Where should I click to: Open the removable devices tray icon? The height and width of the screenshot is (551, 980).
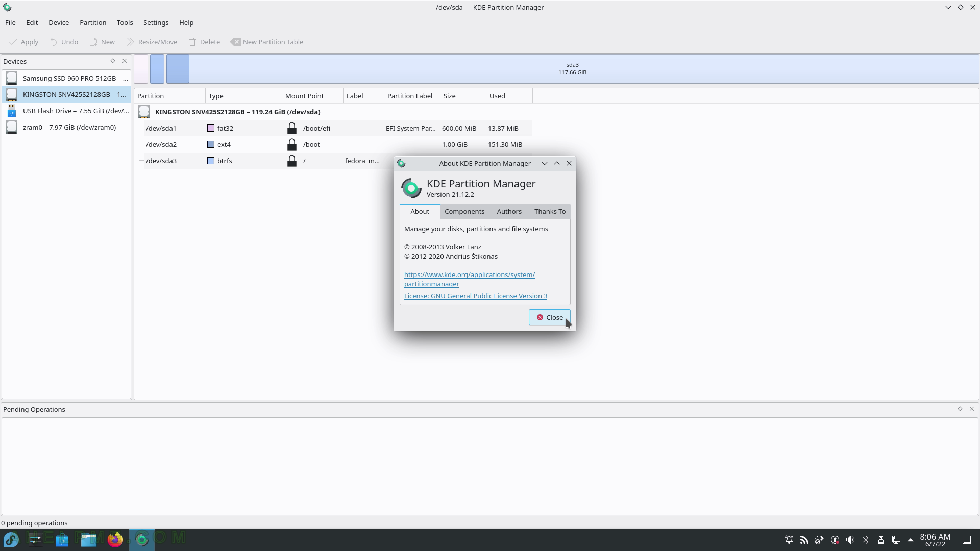(x=881, y=540)
